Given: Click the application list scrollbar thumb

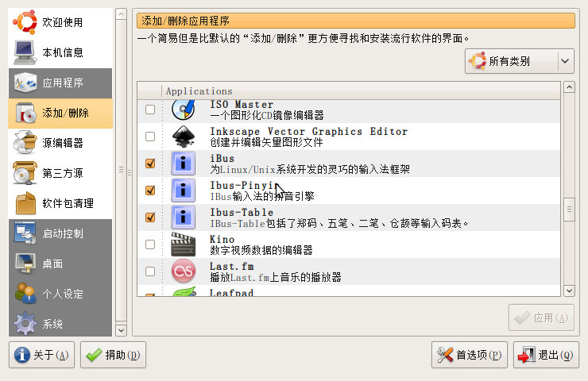Looking at the screenshot, I should click(569, 210).
